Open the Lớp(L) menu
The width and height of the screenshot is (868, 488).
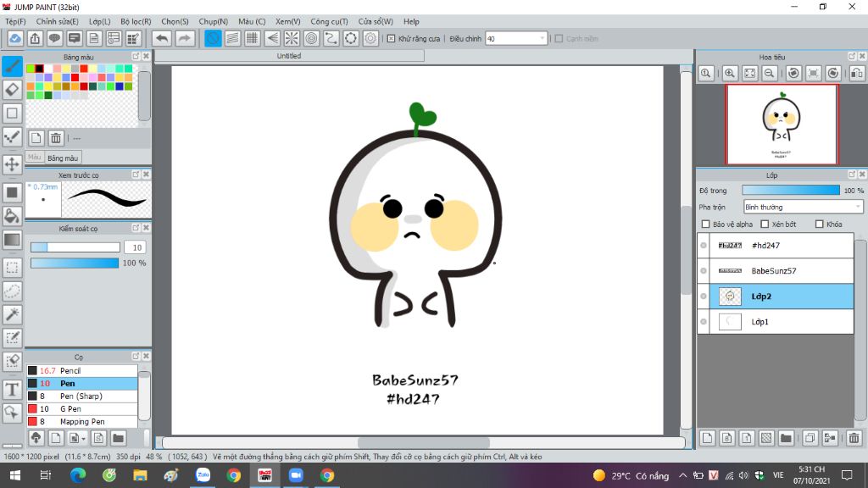100,21
